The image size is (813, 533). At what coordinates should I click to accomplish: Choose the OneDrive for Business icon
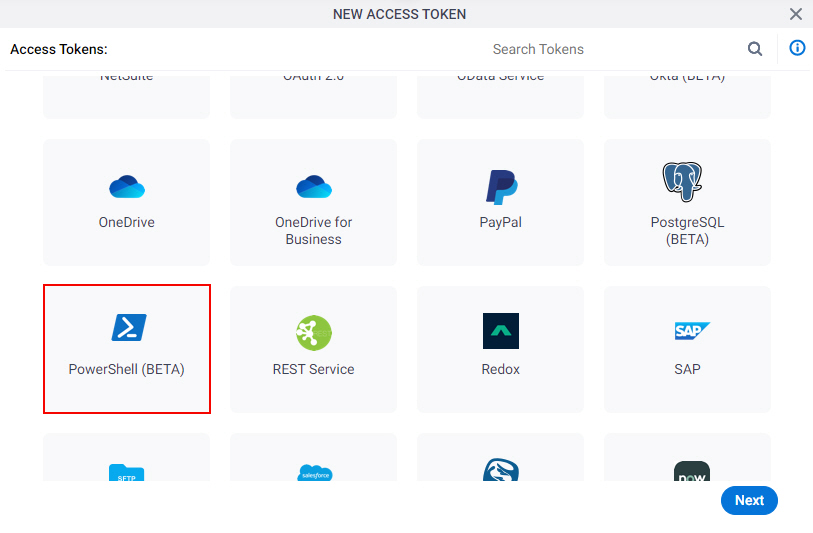314,187
